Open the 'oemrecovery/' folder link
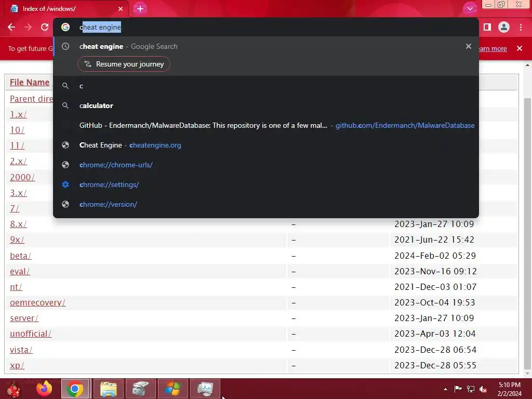The width and height of the screenshot is (532, 399). point(37,302)
